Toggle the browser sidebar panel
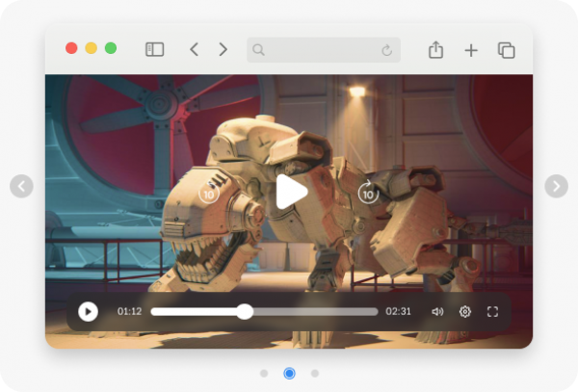This screenshot has height=392, width=578. [154, 49]
